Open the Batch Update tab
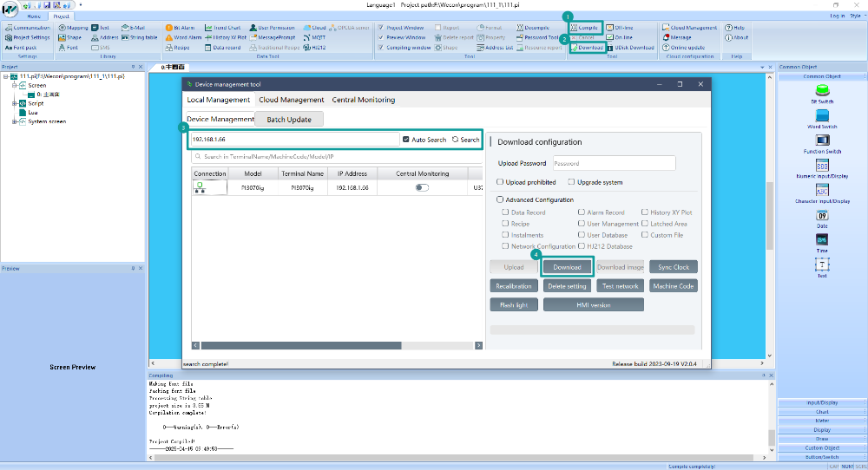The width and height of the screenshot is (868, 470). [x=289, y=120]
